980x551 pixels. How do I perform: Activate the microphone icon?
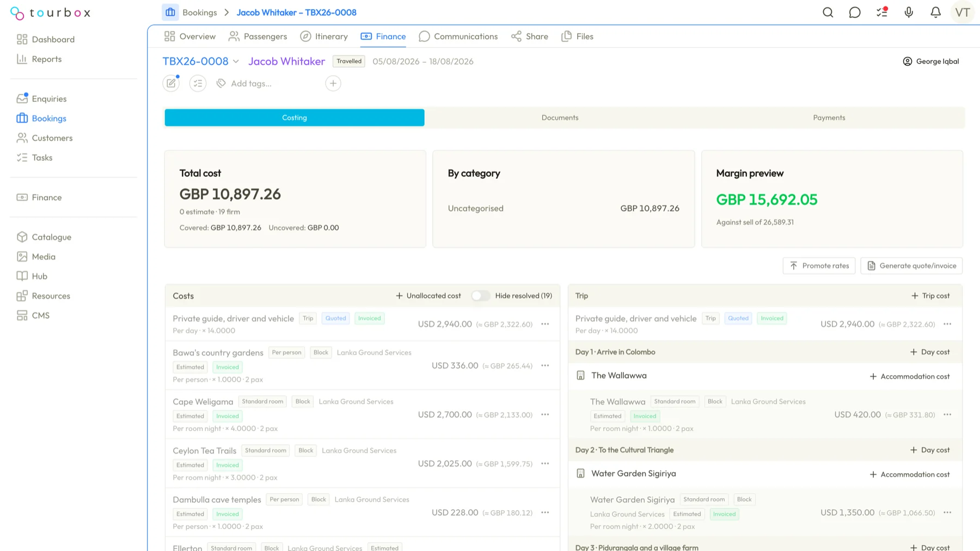point(909,12)
